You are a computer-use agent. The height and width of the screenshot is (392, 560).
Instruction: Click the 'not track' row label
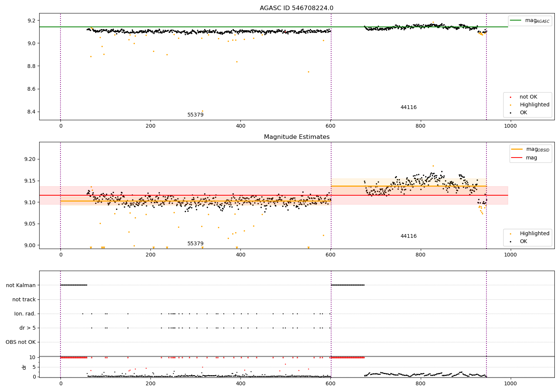[x=24, y=300]
